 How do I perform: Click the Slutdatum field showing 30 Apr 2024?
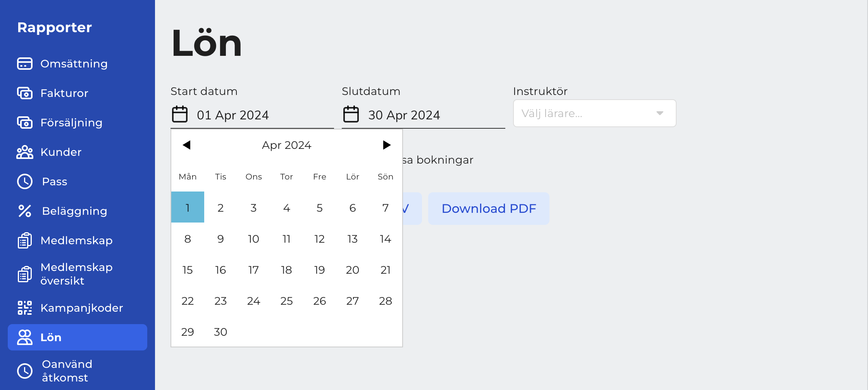click(424, 115)
